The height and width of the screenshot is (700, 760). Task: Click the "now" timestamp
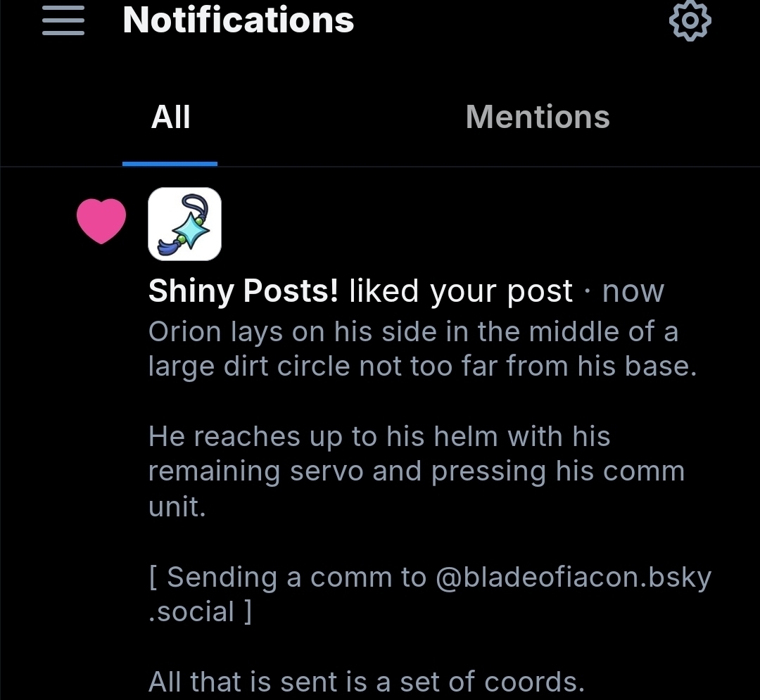pos(633,291)
